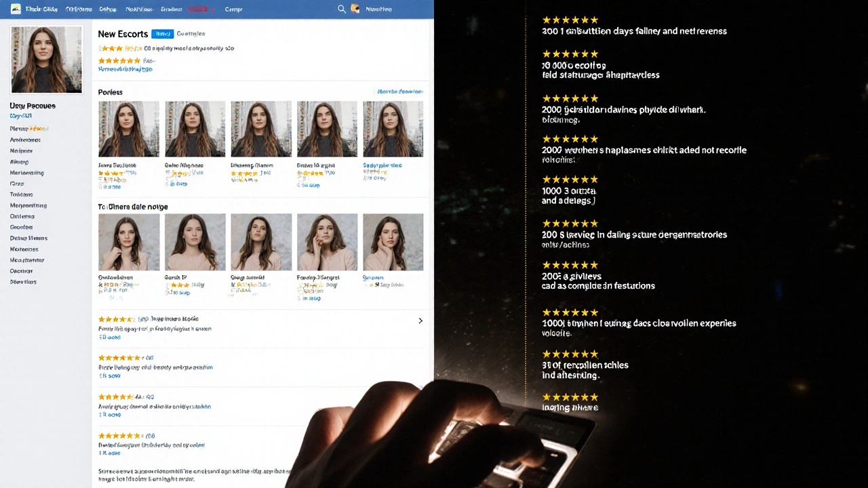Select the last menu item in the top bar
Screen dimensions: 868x488
[233, 9]
